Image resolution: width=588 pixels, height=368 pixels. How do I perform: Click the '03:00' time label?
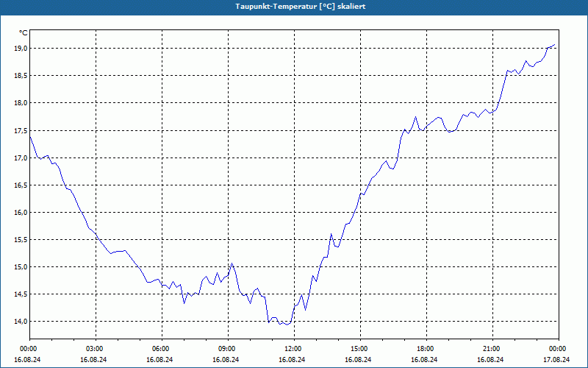[x=96, y=349]
